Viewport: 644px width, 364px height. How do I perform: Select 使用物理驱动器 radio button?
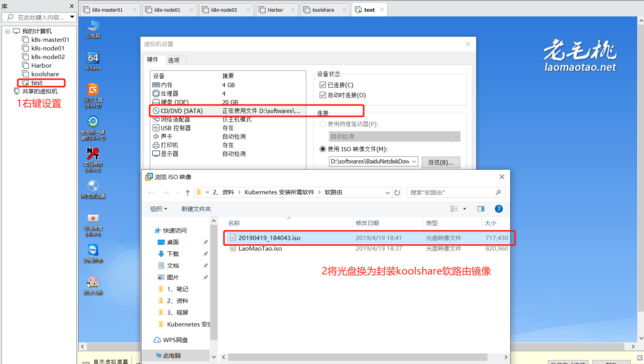(x=323, y=124)
